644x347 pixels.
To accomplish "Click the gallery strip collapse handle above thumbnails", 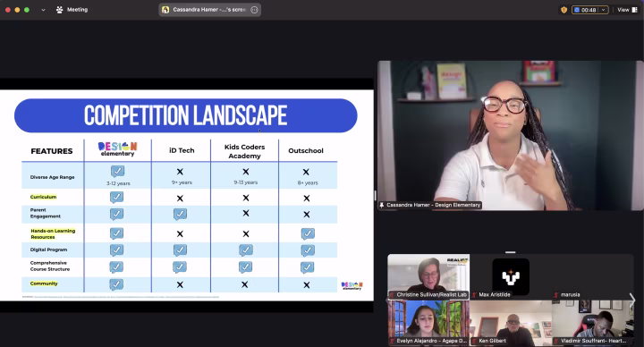I will [511, 252].
